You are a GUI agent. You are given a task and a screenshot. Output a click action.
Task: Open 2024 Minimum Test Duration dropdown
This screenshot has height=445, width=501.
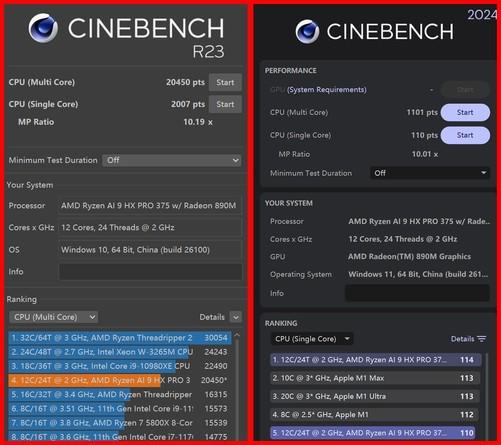click(x=430, y=173)
